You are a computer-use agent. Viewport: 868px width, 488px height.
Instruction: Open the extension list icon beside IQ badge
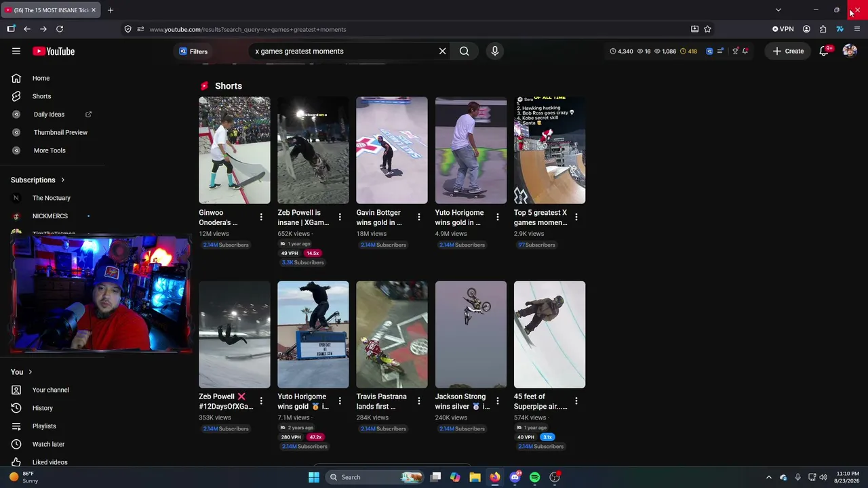[720, 51]
